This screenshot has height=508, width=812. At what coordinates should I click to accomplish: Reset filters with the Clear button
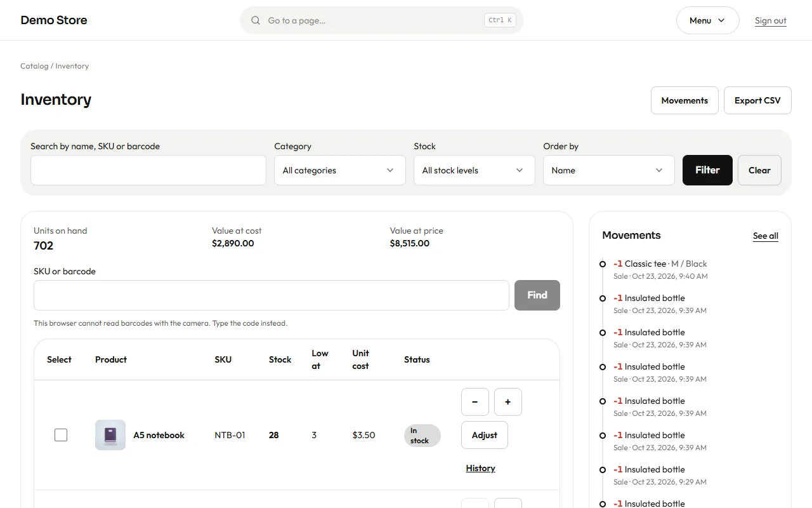[759, 170]
